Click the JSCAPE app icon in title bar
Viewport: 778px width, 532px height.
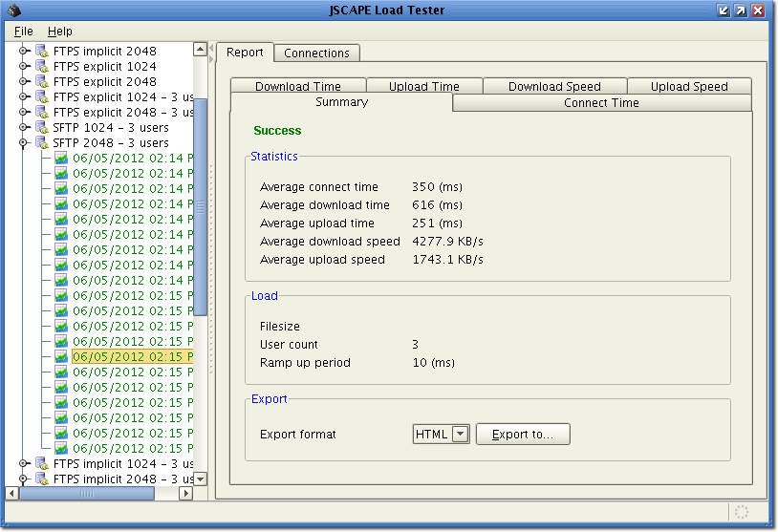(14, 10)
